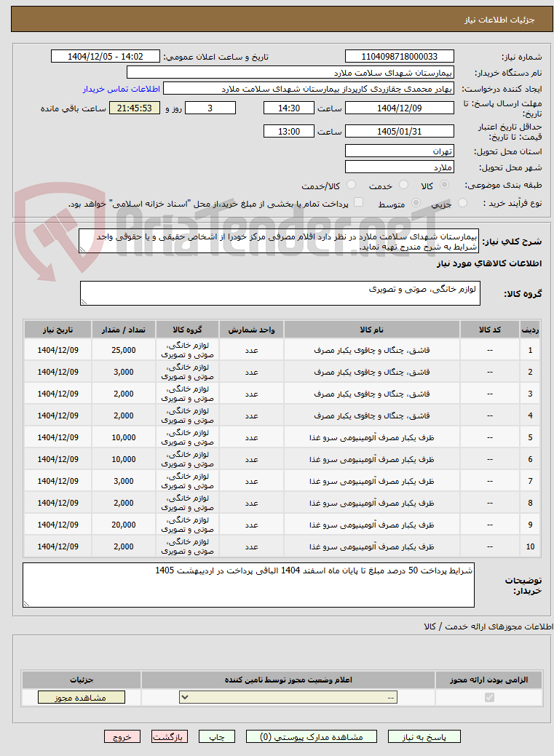
Task: Click the بازگشت back button
Action: (x=170, y=736)
